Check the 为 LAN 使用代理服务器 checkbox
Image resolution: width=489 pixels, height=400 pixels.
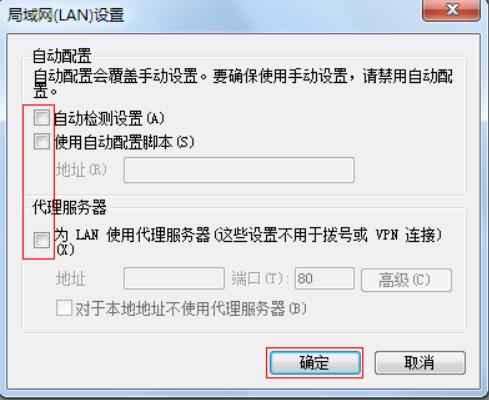point(42,240)
